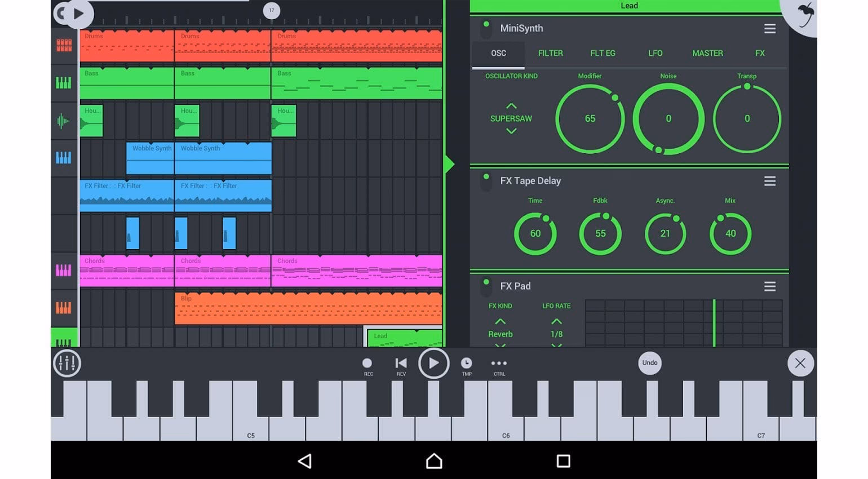The height and width of the screenshot is (479, 868).
Task: Open the MiniSynth hamburger menu
Action: coord(770,29)
